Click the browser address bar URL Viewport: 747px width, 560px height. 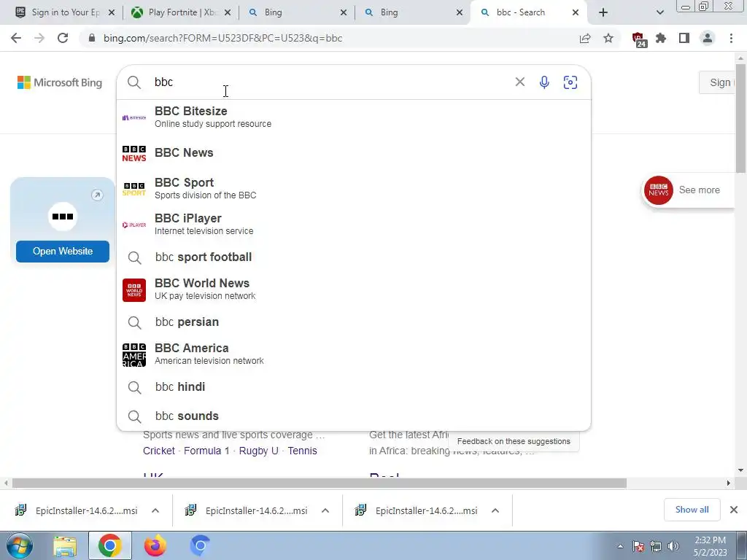[222, 38]
